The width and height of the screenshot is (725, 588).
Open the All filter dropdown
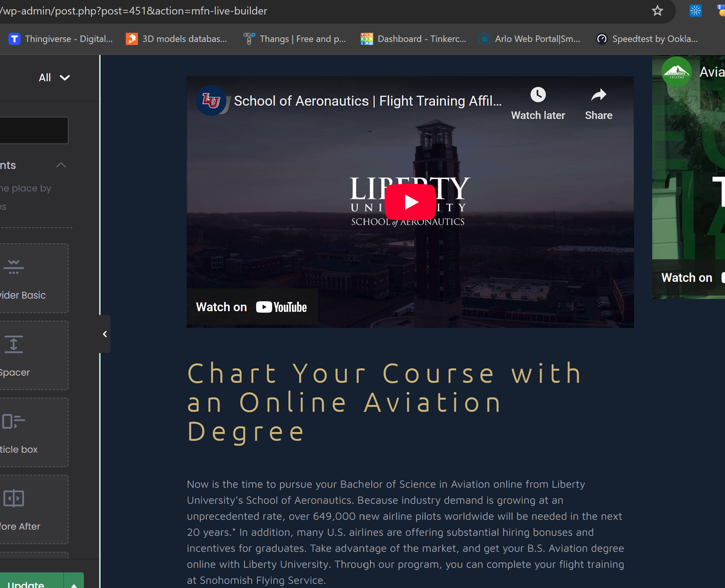54,78
